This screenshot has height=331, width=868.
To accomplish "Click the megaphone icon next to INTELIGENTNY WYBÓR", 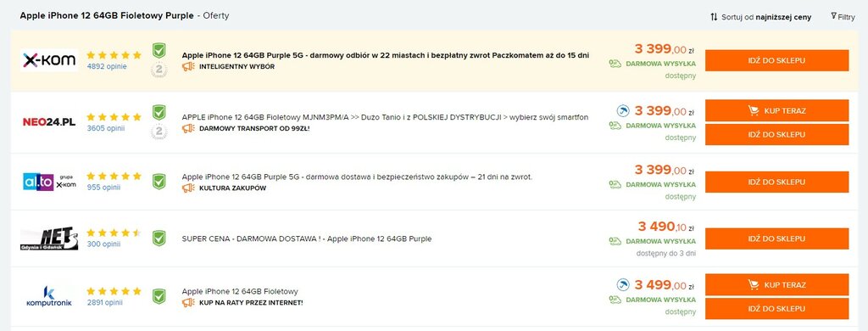I will 188,66.
